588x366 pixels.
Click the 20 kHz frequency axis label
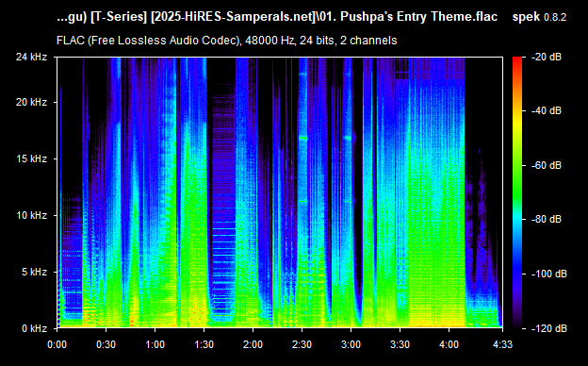point(31,102)
